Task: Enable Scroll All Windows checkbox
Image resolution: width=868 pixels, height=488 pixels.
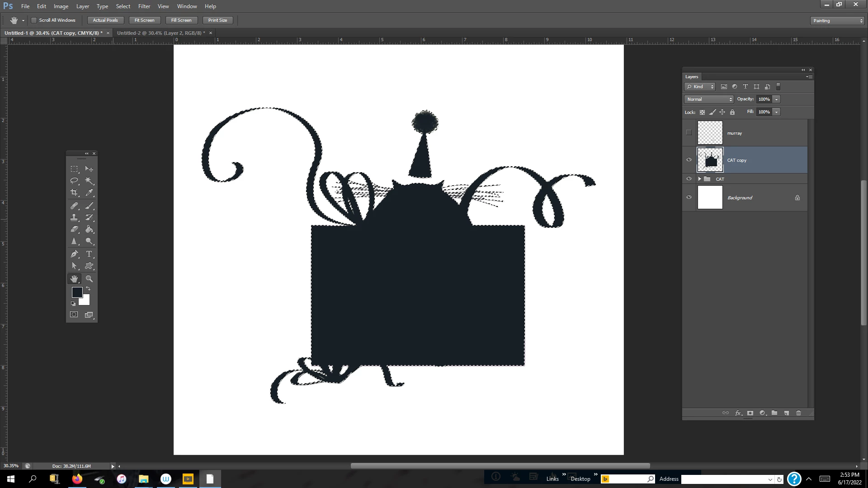Action: (x=34, y=20)
